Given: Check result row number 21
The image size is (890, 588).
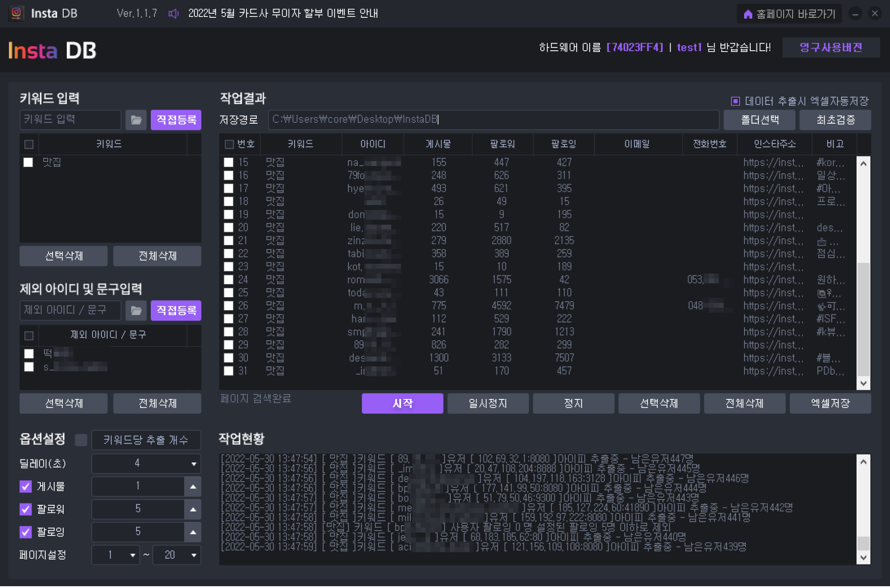Looking at the screenshot, I should point(229,241).
